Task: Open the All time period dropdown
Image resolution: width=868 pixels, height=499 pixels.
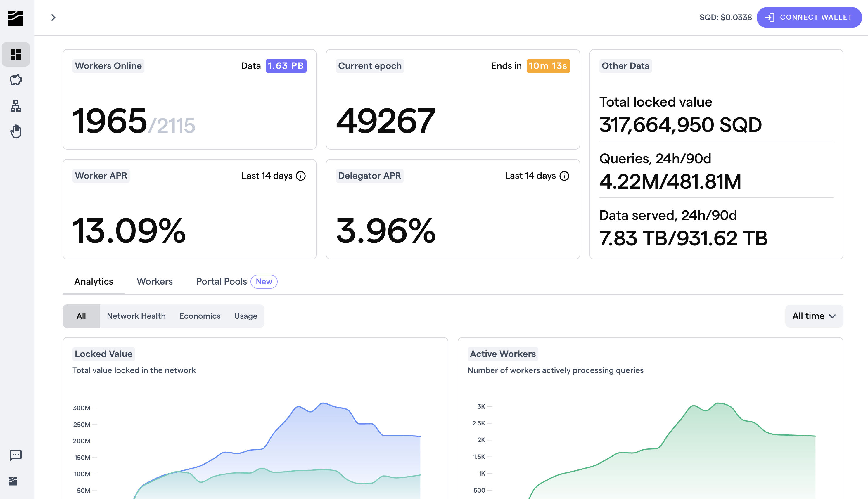Action: click(814, 316)
